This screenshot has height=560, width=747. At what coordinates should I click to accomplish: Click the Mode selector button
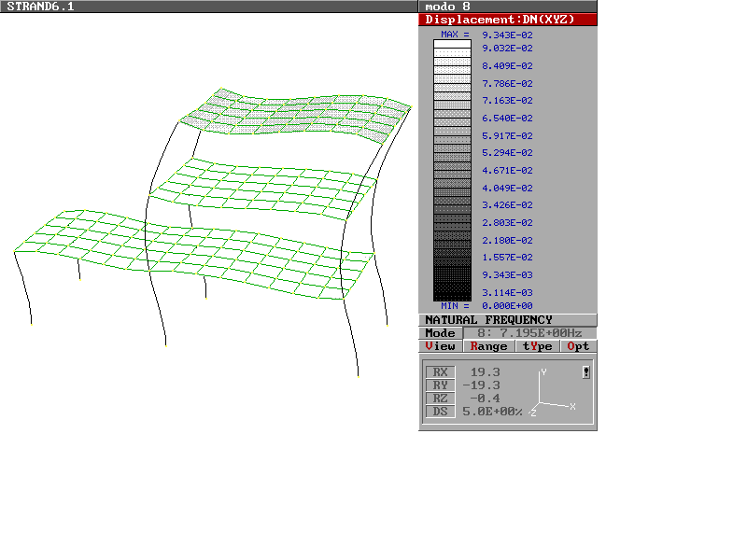pos(440,333)
